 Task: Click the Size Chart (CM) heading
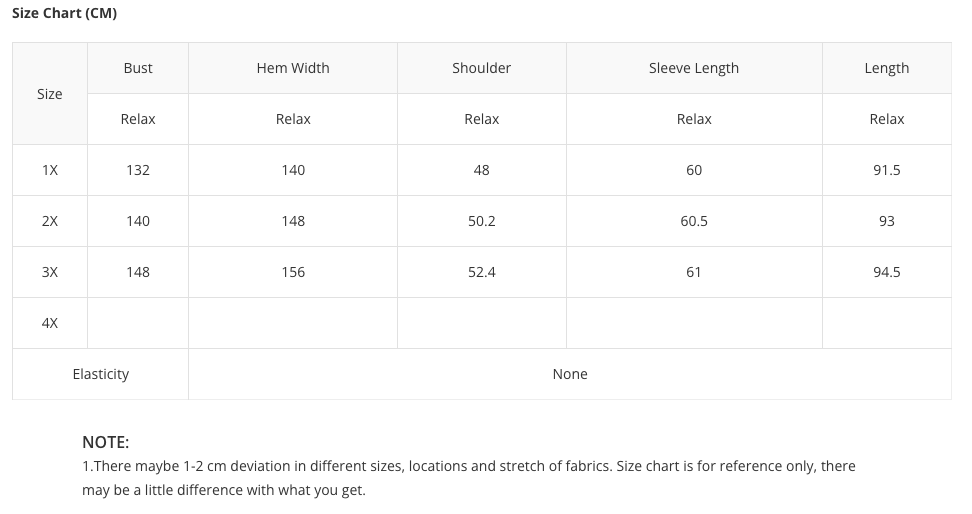64,14
